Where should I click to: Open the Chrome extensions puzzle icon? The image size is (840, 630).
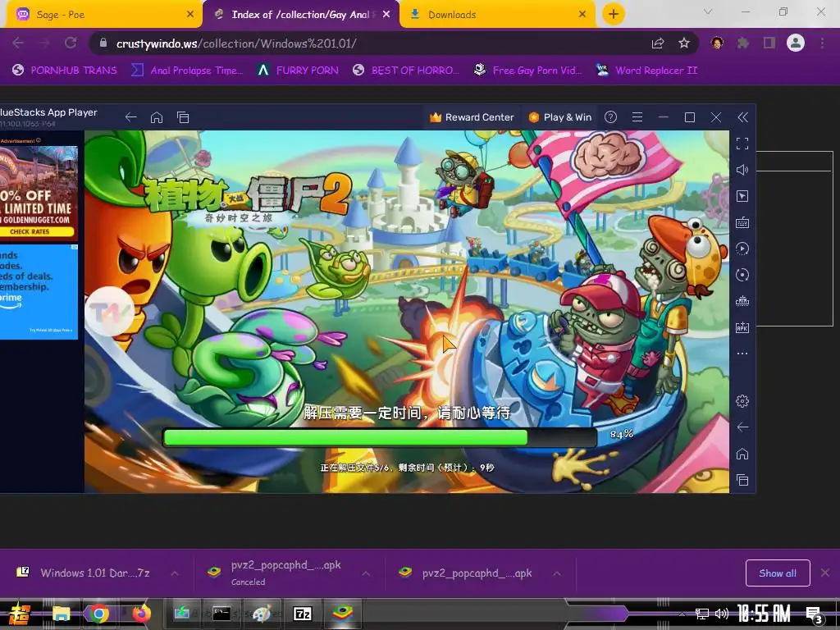click(742, 43)
